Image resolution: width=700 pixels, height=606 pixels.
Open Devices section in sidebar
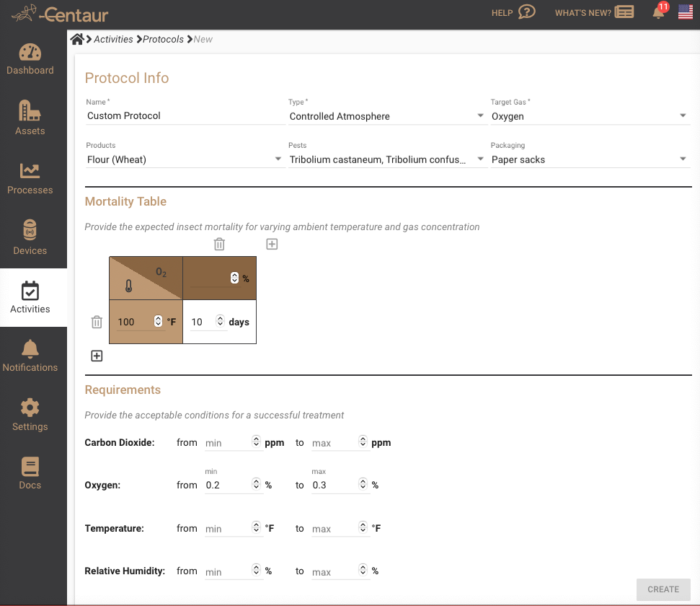tap(30, 239)
